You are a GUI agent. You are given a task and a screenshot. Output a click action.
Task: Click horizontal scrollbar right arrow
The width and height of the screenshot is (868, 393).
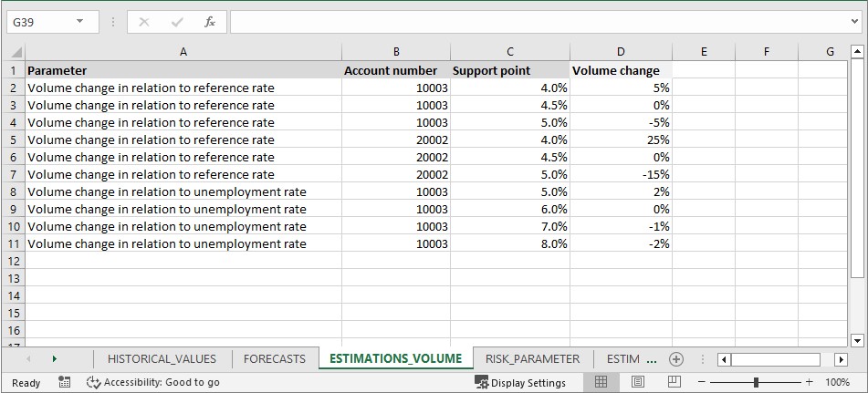[841, 359]
